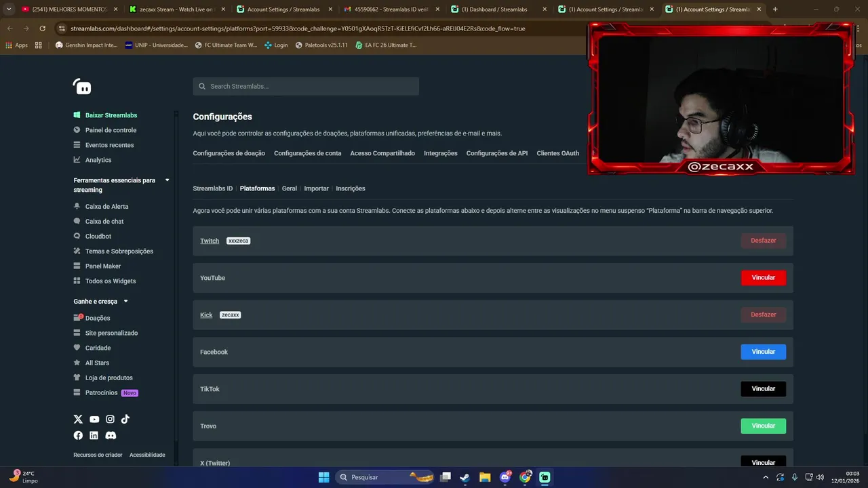Switch to Configurações de API tab
The height and width of the screenshot is (488, 868).
[x=497, y=153]
